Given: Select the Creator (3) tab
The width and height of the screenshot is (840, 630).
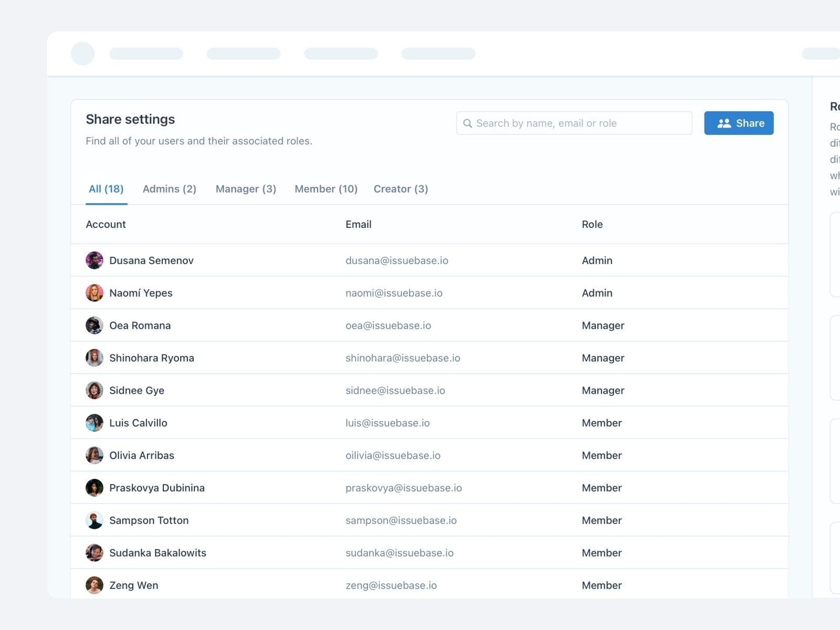Looking at the screenshot, I should click(x=401, y=188).
